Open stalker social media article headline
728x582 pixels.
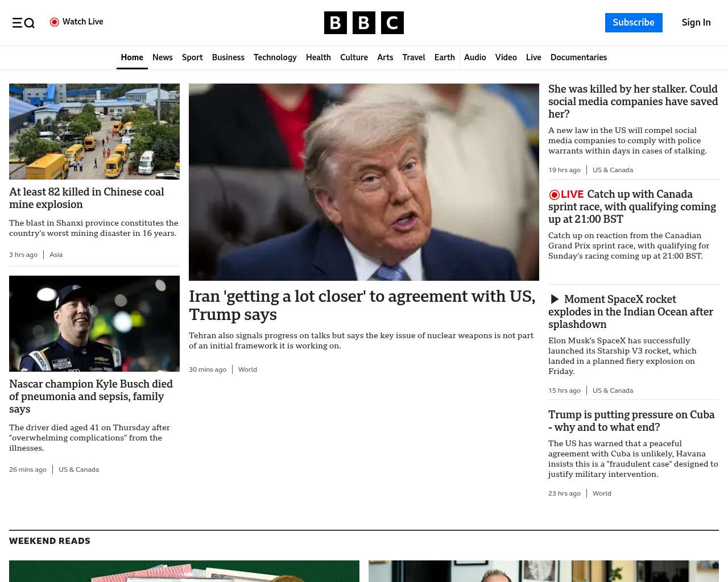[x=633, y=101]
